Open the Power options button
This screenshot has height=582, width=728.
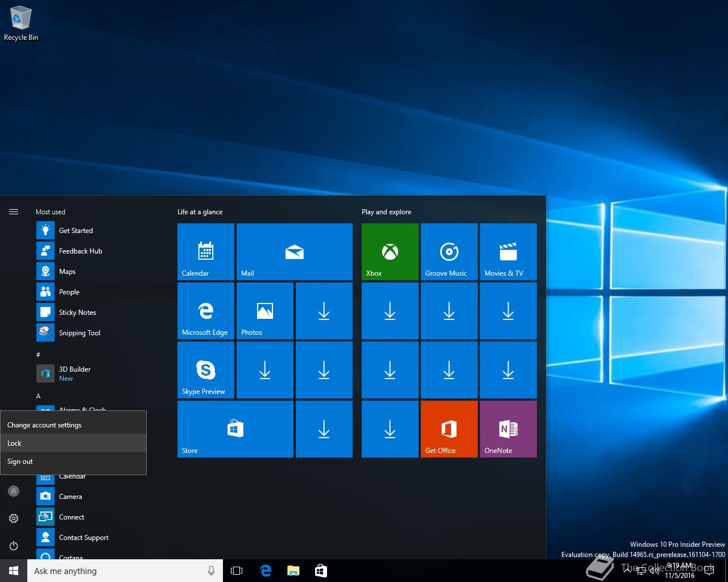(x=14, y=546)
